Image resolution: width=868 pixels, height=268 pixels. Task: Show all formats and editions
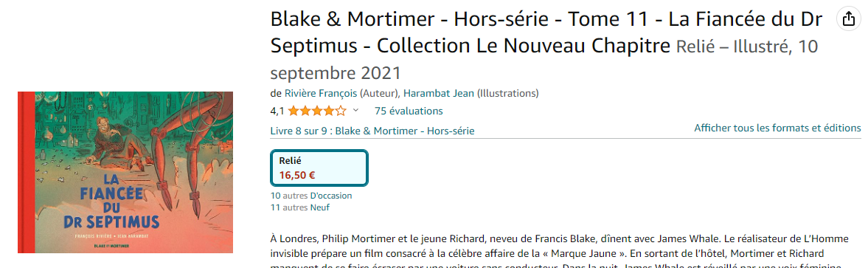[777, 128]
